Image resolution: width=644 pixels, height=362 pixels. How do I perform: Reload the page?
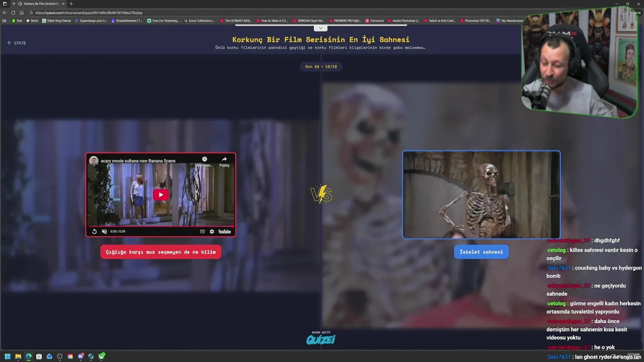point(14,13)
